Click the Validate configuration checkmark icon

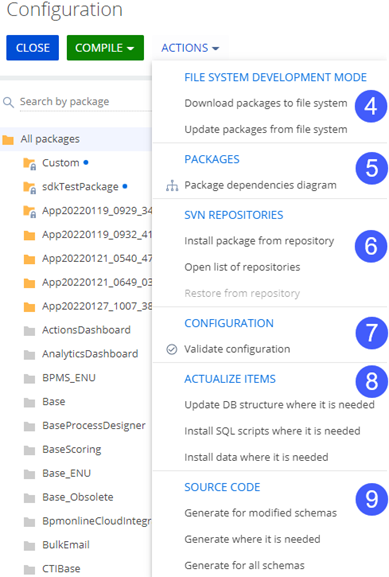[x=172, y=349]
